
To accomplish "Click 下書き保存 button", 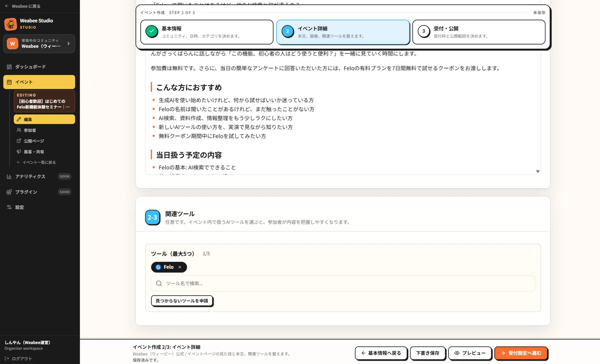I will (427, 353).
